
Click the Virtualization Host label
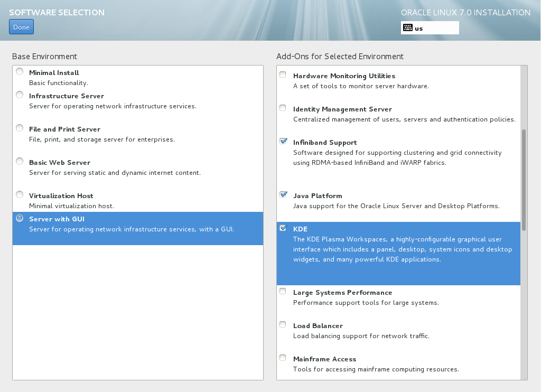click(x=61, y=196)
